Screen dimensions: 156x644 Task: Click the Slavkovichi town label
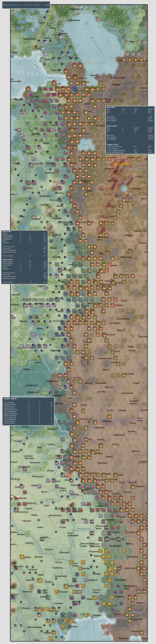click(x=50, y=173)
